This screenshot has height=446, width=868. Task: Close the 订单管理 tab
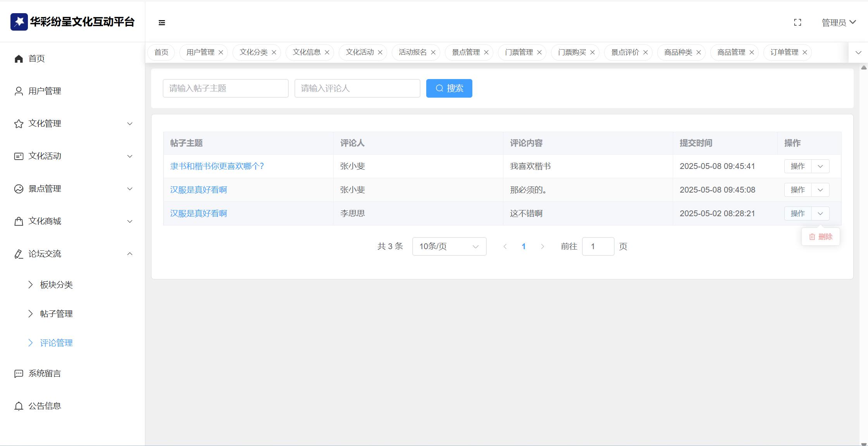coord(805,52)
